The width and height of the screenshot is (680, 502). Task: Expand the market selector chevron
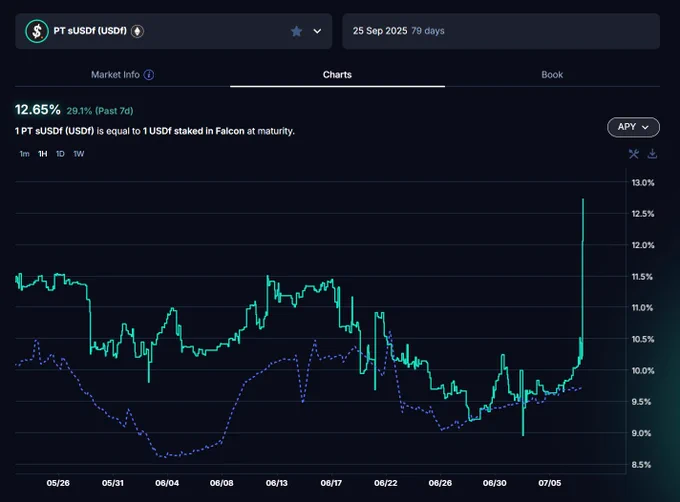(x=317, y=31)
